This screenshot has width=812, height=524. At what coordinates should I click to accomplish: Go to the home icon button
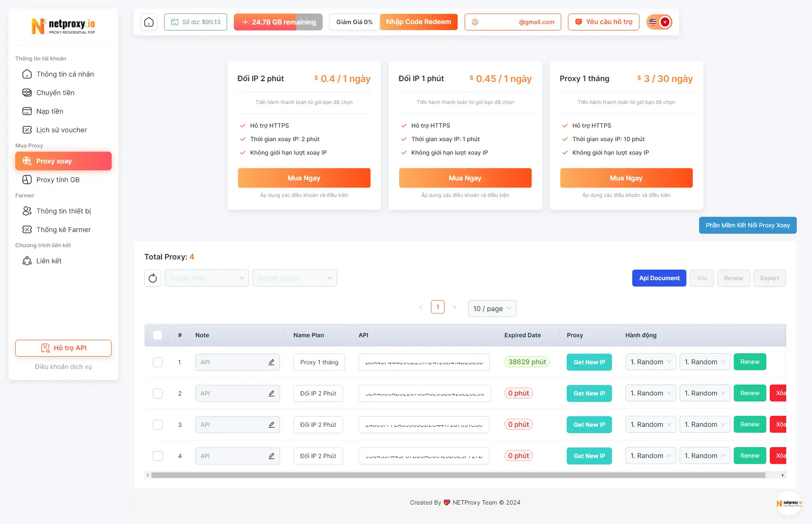(149, 22)
